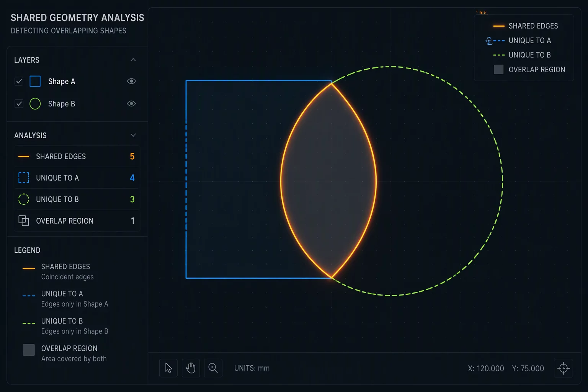Viewport: 588px width, 392px height.
Task: Click the Shape A blue square icon
Action: coord(35,81)
